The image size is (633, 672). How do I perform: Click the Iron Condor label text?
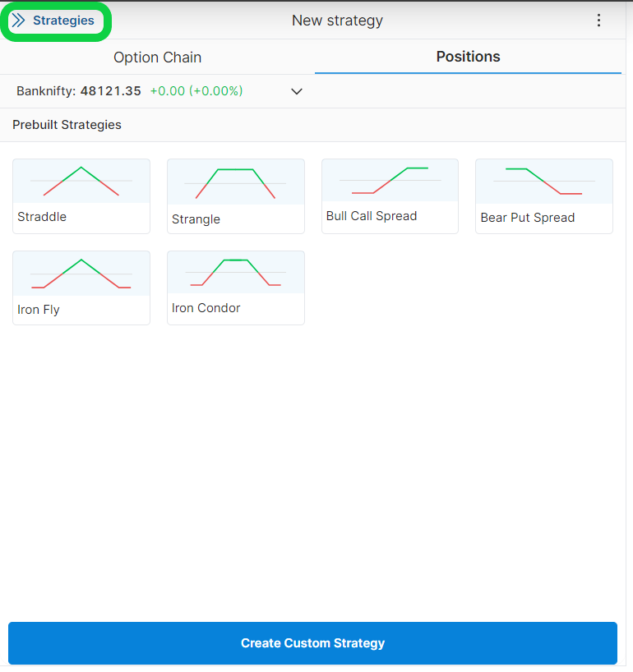[x=206, y=308]
